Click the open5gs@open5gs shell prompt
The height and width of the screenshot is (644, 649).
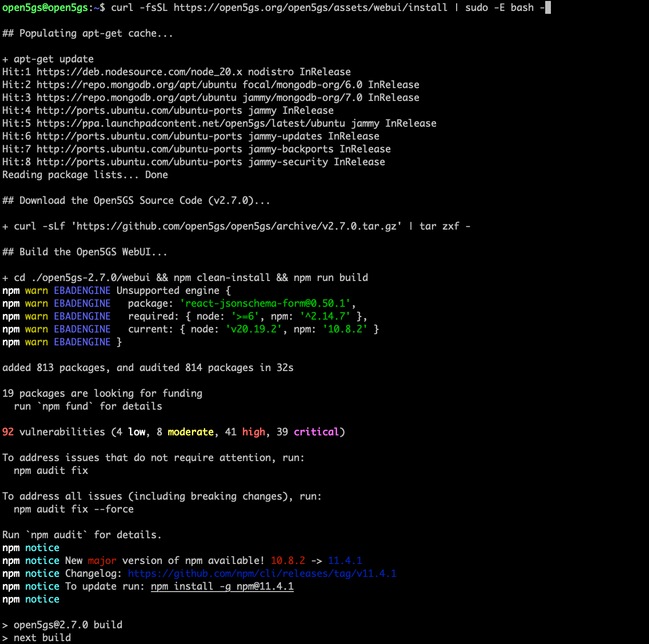[x=54, y=8]
